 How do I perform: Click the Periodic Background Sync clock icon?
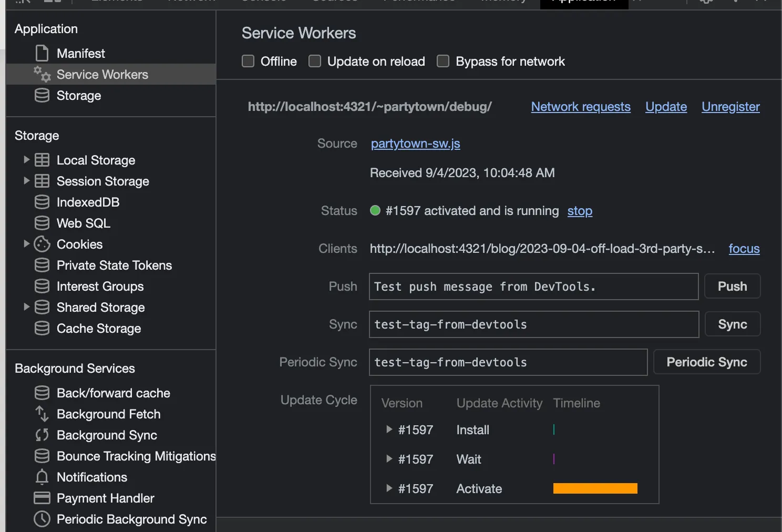42,519
